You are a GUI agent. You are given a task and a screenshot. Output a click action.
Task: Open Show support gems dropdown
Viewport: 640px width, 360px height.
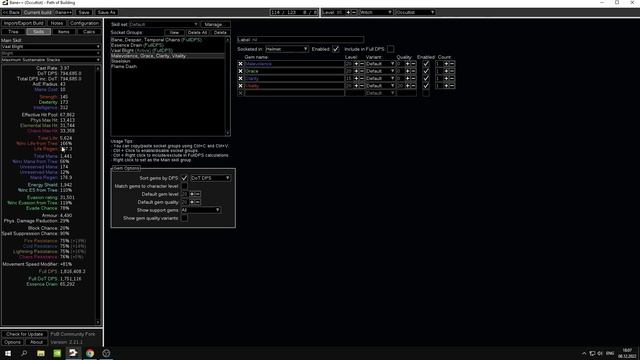(200, 210)
